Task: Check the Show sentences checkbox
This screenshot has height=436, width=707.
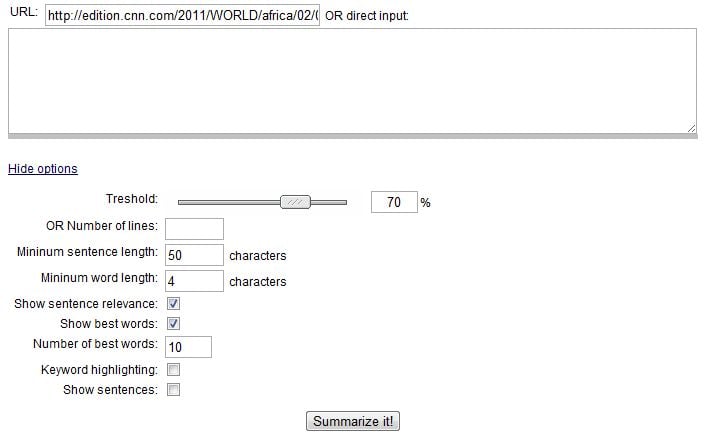Action: [173, 390]
